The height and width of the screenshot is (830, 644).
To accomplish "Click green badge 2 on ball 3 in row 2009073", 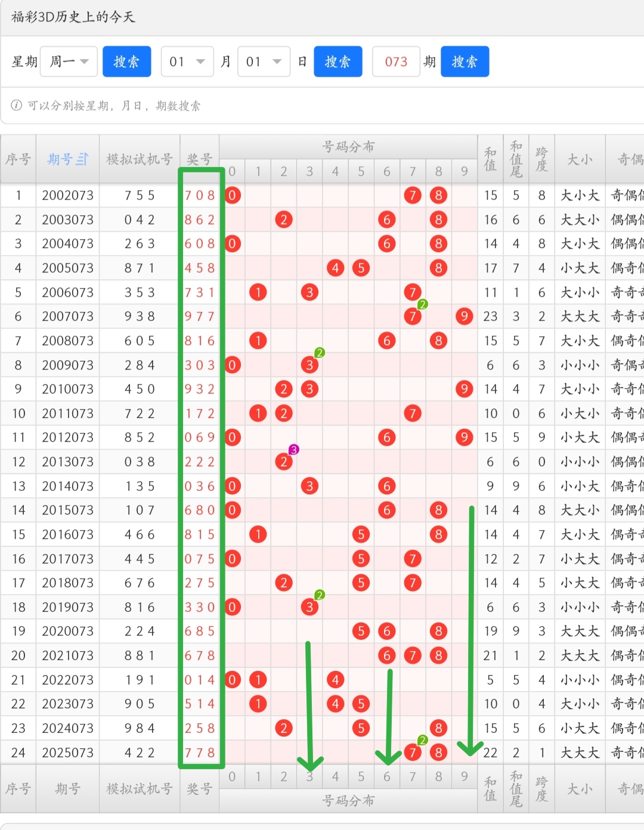I will point(320,353).
